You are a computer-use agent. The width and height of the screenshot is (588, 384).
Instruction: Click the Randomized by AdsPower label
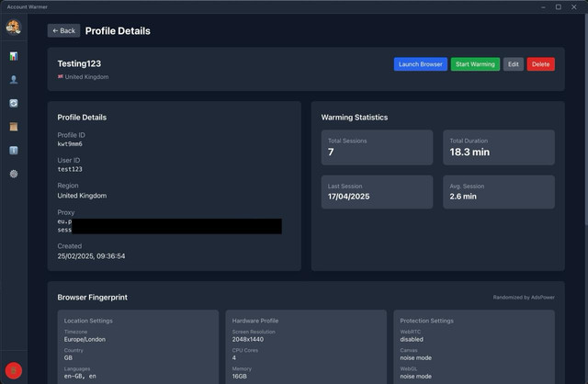point(524,298)
